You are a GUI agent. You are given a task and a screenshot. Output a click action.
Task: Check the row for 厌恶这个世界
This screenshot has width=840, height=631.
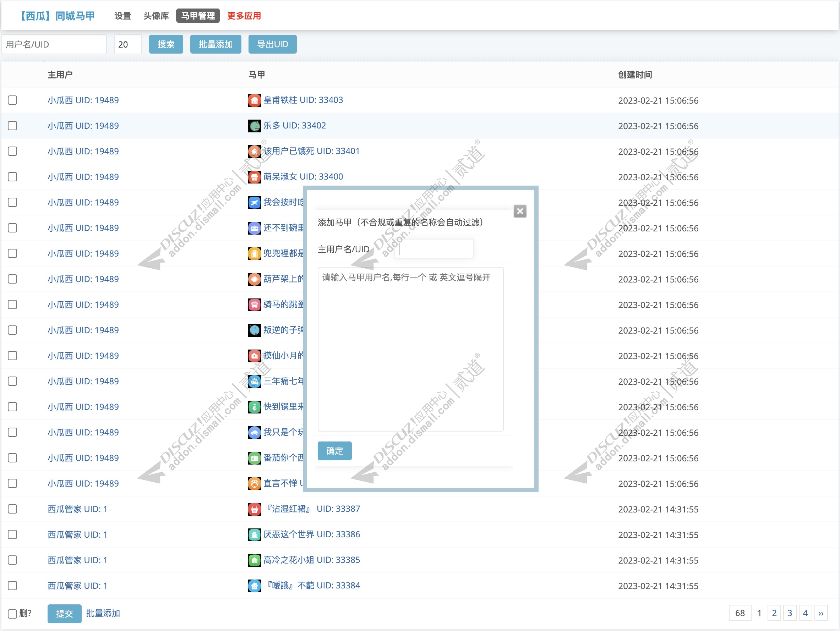click(x=12, y=534)
